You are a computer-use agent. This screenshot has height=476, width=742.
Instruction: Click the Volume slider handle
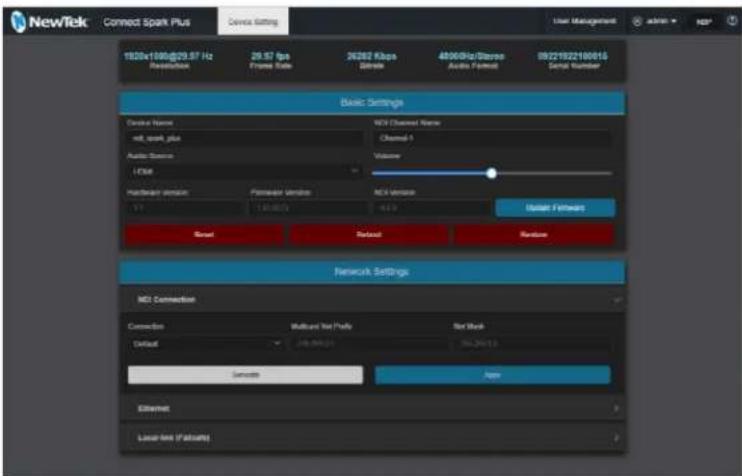point(492,173)
